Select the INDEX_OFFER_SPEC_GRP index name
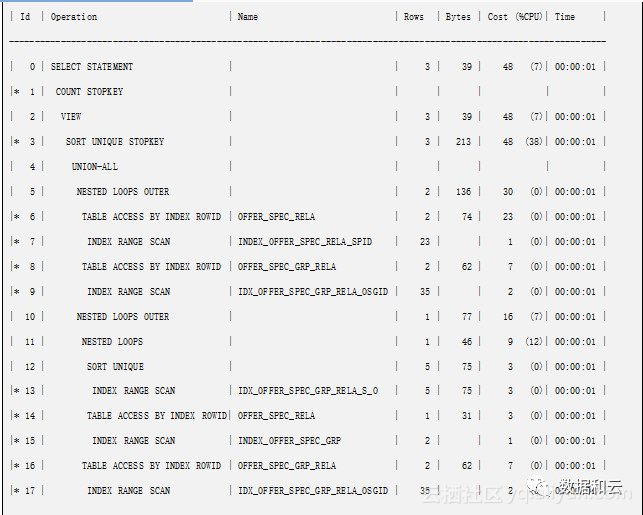 290,440
